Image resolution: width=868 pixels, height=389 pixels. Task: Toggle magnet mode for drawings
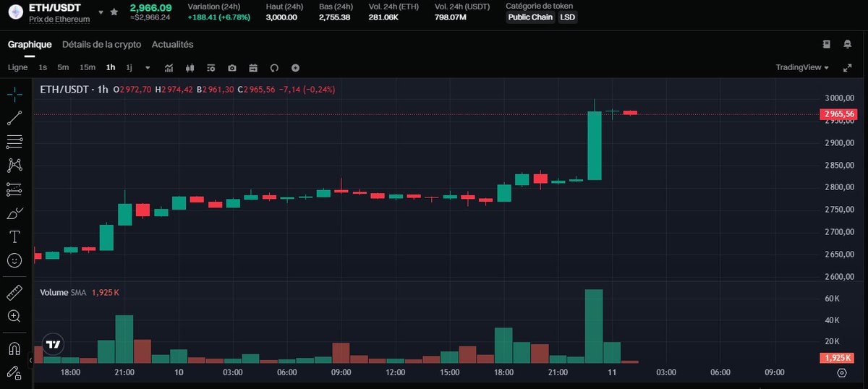pos(14,349)
